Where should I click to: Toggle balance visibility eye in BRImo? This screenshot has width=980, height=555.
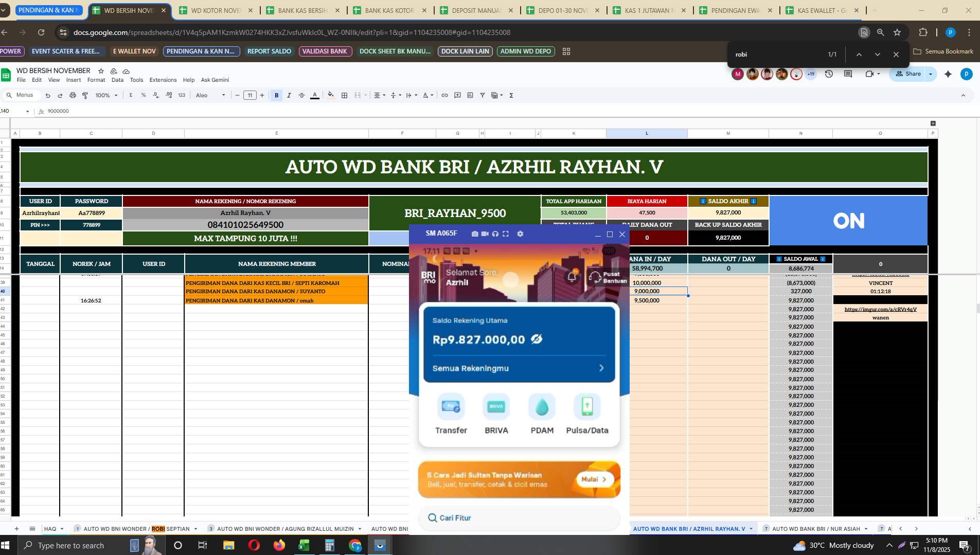537,339
